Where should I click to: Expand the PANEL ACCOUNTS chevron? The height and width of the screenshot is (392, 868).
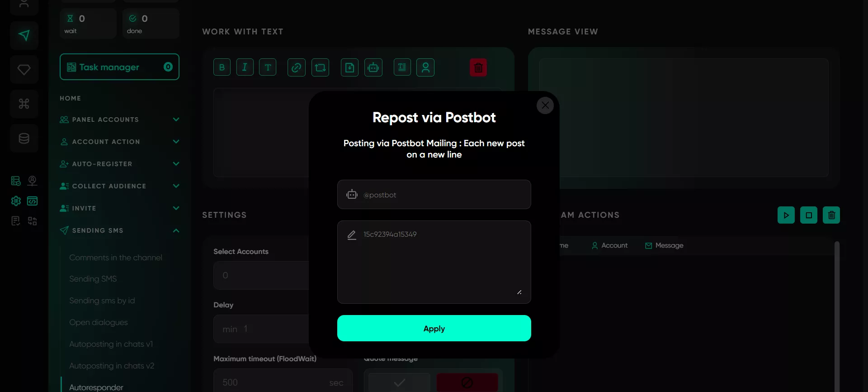click(176, 120)
